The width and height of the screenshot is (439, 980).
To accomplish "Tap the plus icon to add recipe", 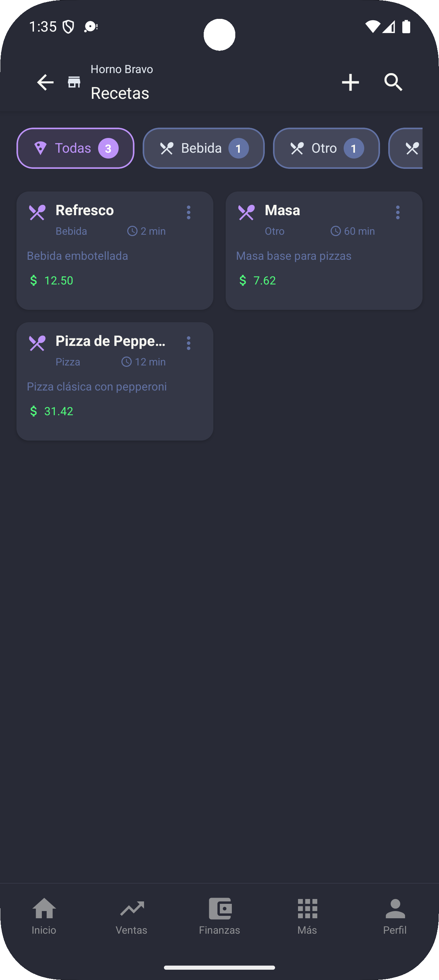I will coord(350,82).
